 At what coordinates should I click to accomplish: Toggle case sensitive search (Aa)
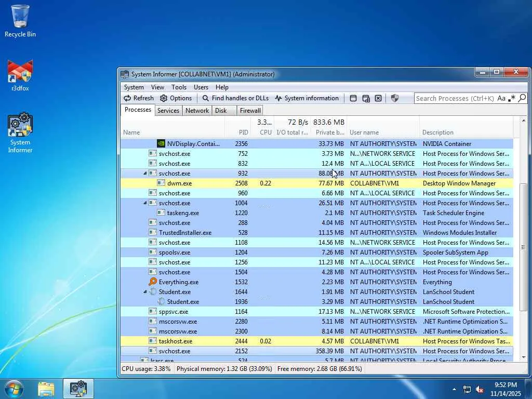tap(501, 98)
